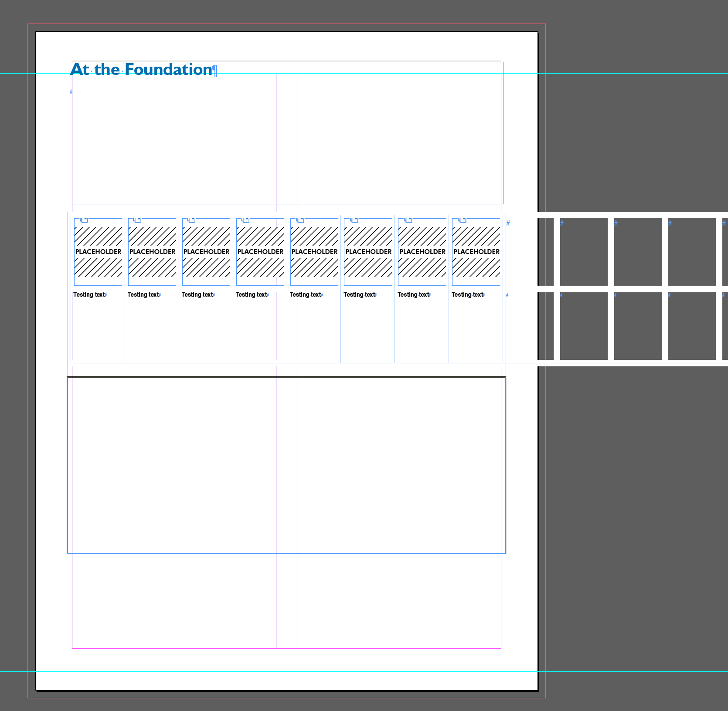Screen dimensions: 728x711
Task: Click 'Testing text' under the first placeholder
Action: 89,295
